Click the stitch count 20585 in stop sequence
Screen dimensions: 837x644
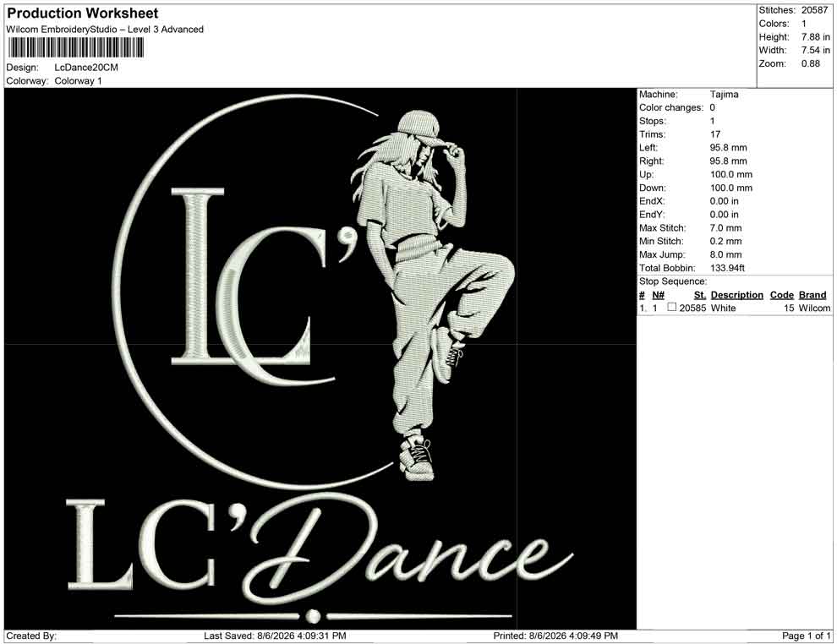693,308
